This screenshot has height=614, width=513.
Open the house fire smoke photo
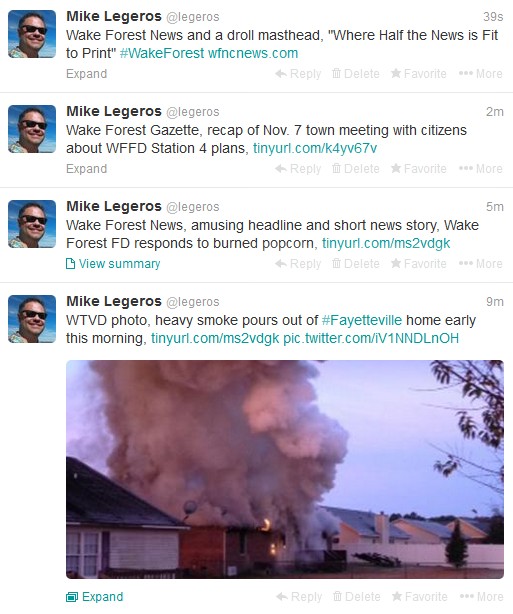pos(285,469)
